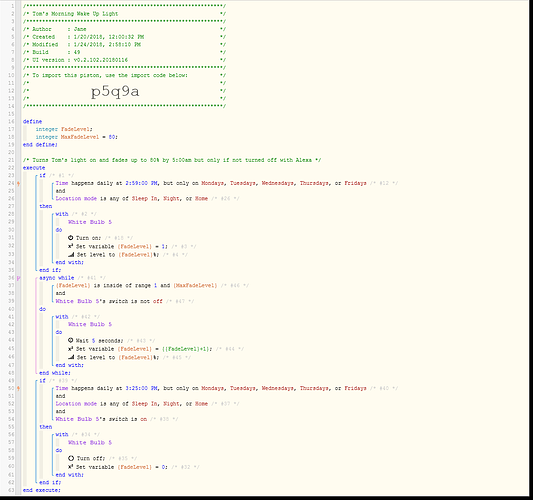This screenshot has width=533, height=500.
Task: Click the pink async marker on line 36
Action: click(x=18, y=278)
